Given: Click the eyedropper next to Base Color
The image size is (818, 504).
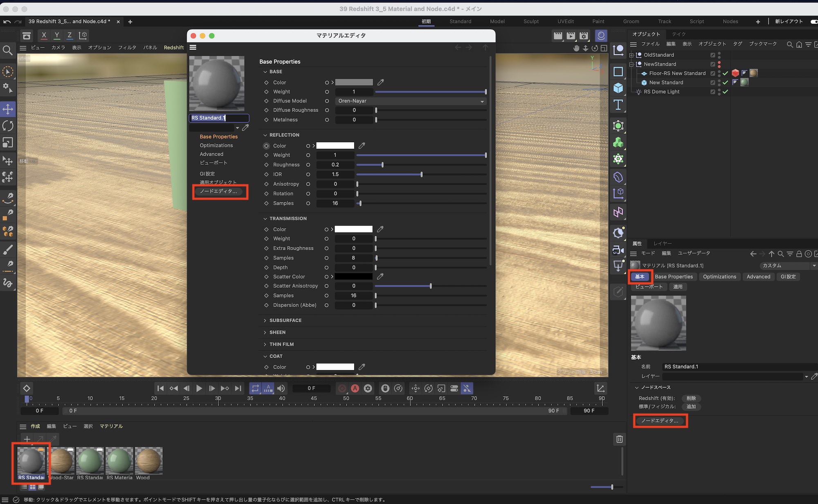Looking at the screenshot, I should [x=380, y=82].
